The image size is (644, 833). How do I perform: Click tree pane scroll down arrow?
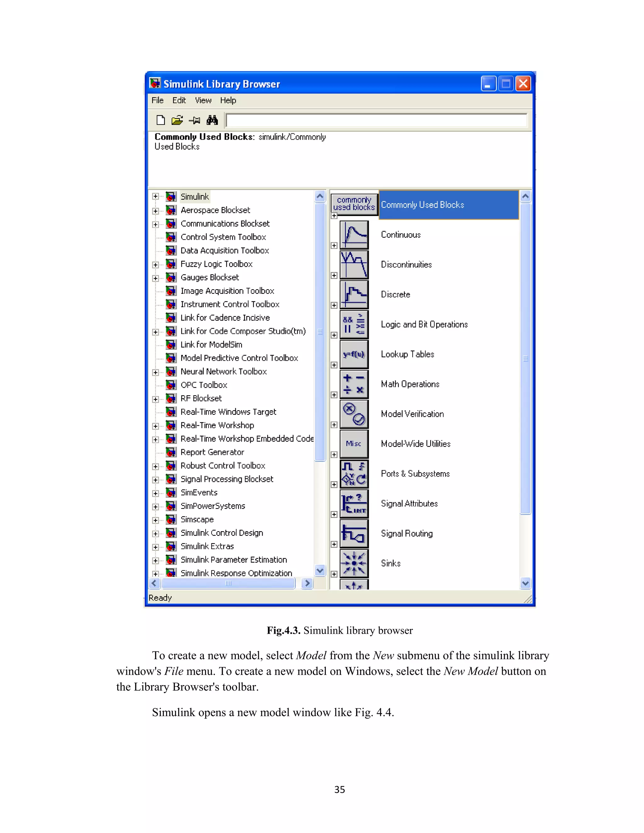320,571
